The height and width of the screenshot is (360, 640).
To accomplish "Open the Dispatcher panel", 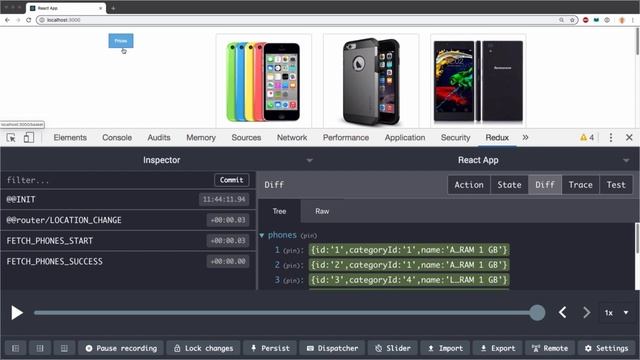I will (332, 348).
